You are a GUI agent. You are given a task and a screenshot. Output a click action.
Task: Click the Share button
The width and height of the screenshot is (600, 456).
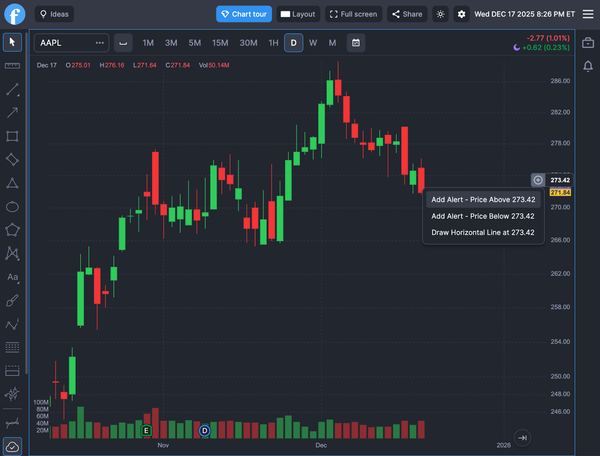(x=406, y=15)
